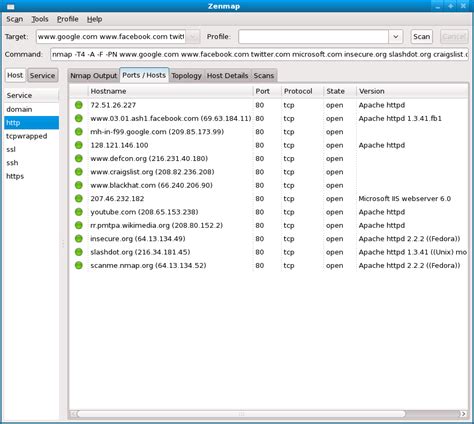Click the Zenmap window menu icon in title bar
This screenshot has width=474, height=424.
click(x=11, y=6)
